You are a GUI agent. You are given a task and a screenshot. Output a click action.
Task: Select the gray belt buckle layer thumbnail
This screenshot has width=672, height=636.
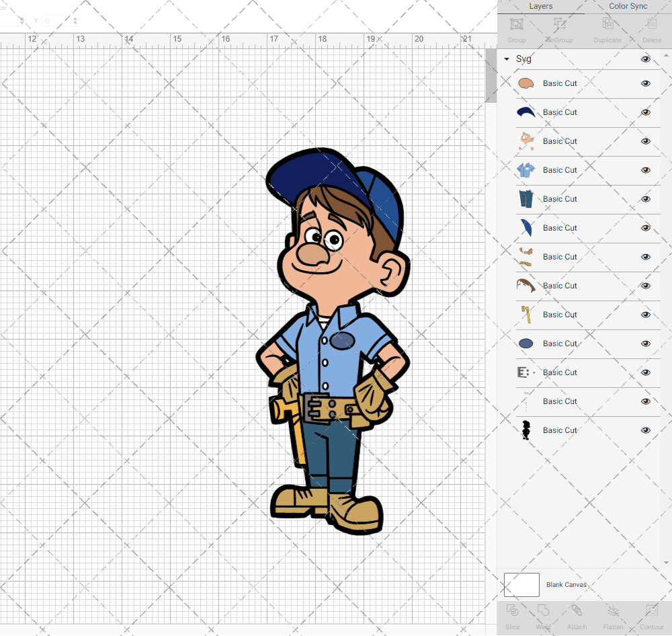coord(525,372)
